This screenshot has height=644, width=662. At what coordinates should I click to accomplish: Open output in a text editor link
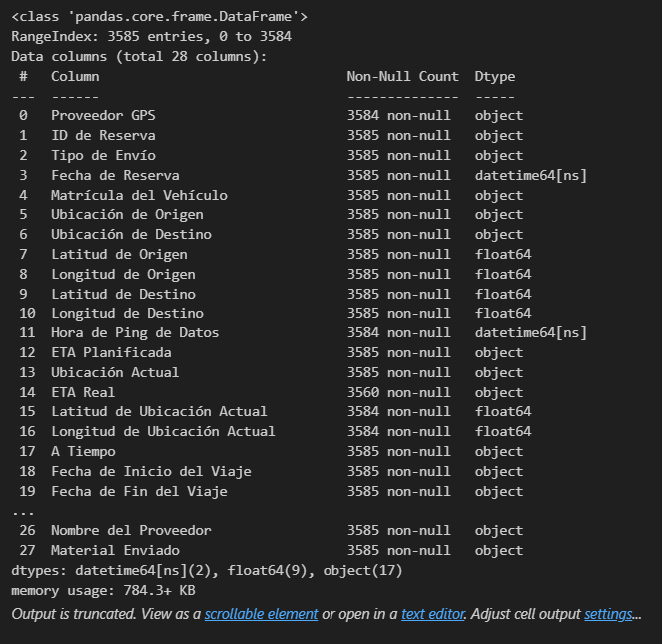(433, 614)
